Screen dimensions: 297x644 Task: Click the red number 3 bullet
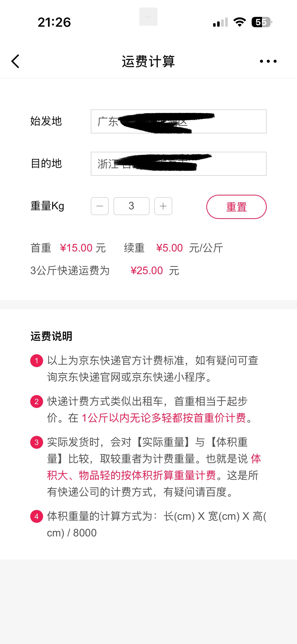37,442
